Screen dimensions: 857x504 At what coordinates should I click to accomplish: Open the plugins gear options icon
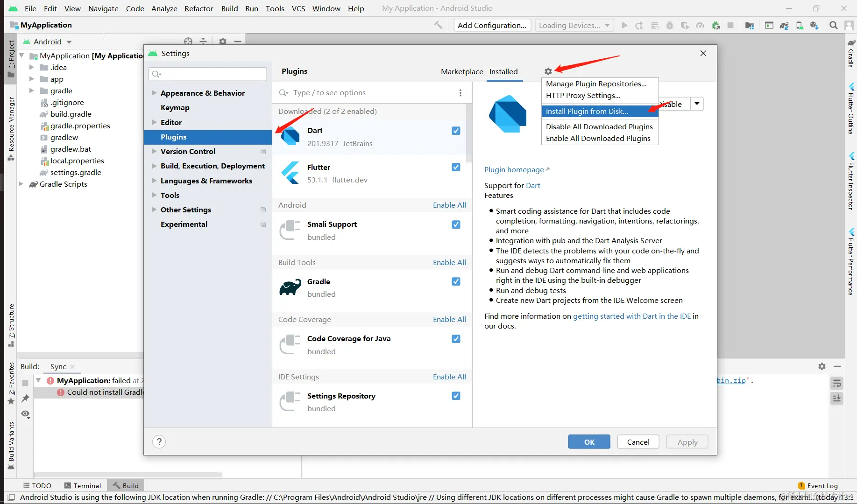point(548,71)
